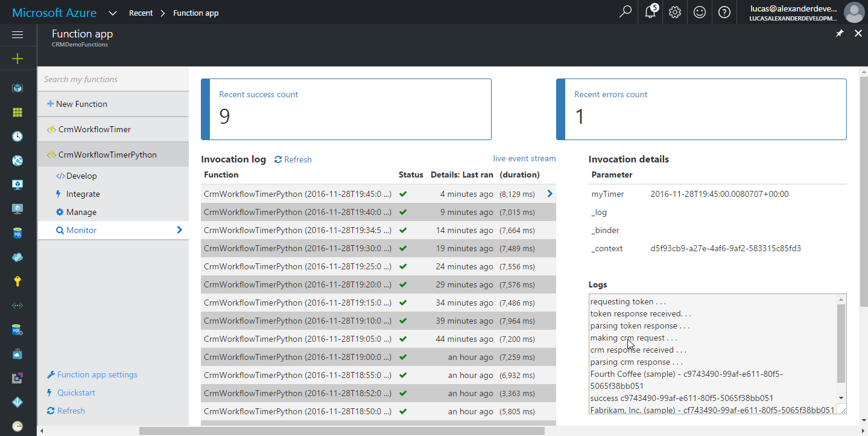Image resolution: width=868 pixels, height=436 pixels.
Task: Open the cube Resource groups sidebar icon
Action: pyautogui.click(x=17, y=88)
